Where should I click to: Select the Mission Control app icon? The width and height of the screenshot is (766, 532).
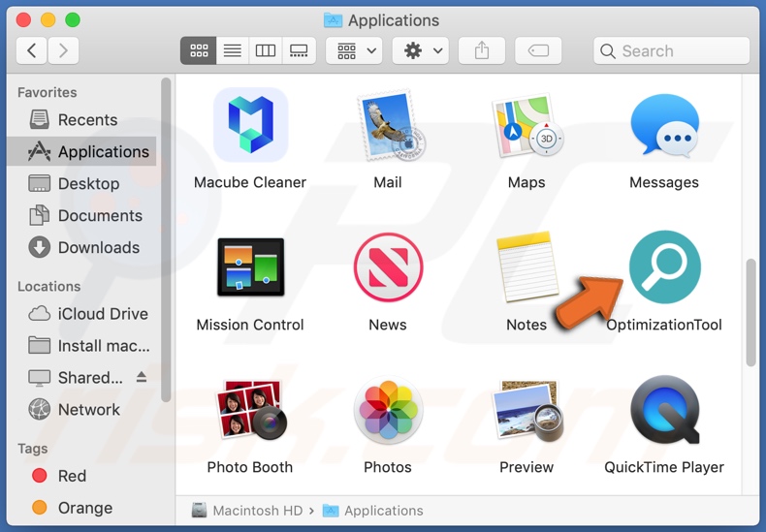coord(250,267)
